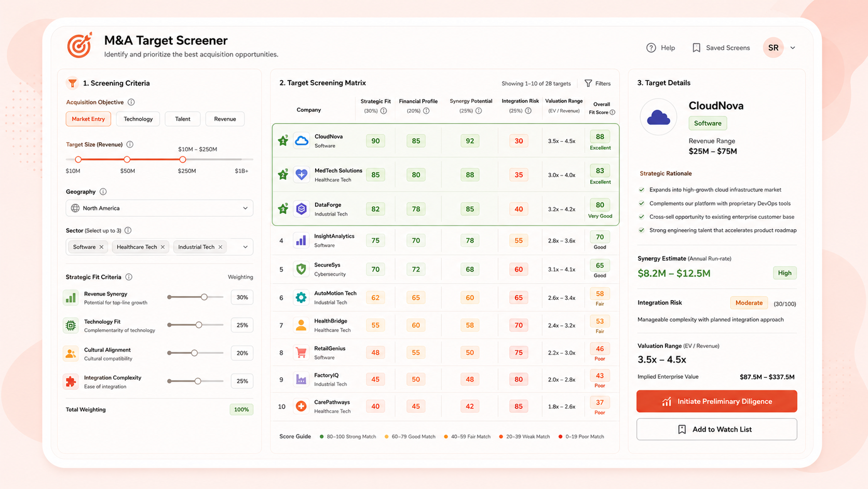Show Target Size info tooltip
This screenshot has width=868, height=489.
[x=130, y=144]
